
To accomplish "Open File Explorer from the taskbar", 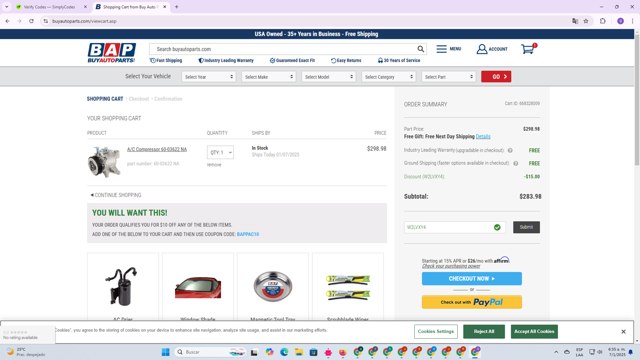I will click(299, 352).
